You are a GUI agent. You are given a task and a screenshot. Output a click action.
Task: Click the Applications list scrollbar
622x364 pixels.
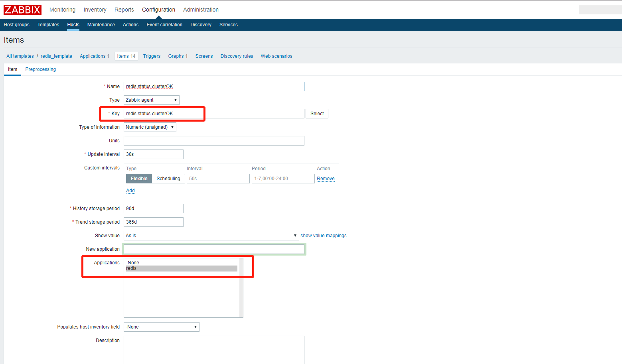pos(241,288)
